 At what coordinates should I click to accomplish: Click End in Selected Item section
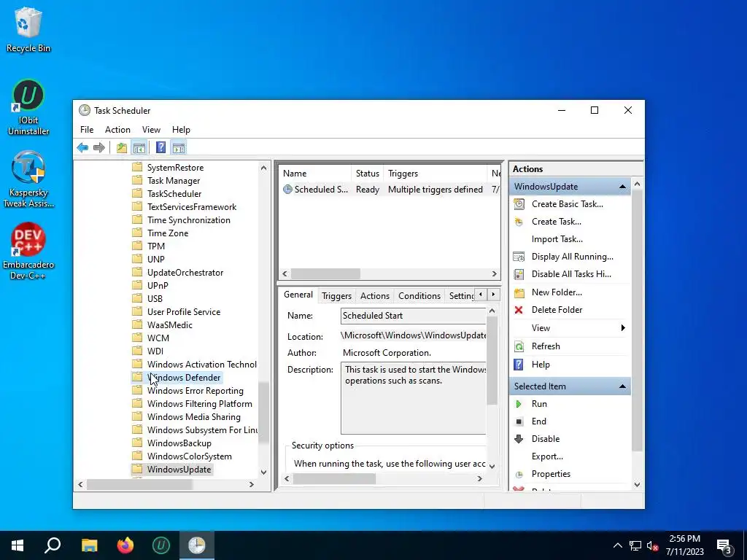(x=539, y=421)
